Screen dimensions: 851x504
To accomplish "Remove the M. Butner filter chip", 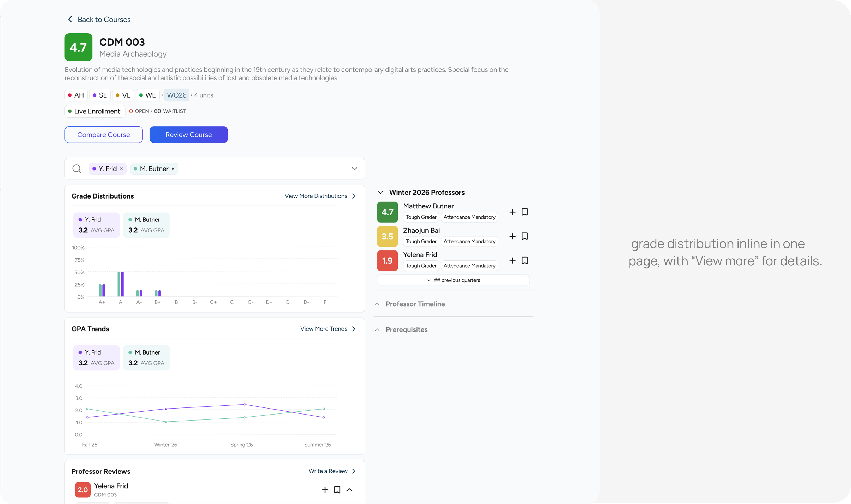I will point(173,169).
